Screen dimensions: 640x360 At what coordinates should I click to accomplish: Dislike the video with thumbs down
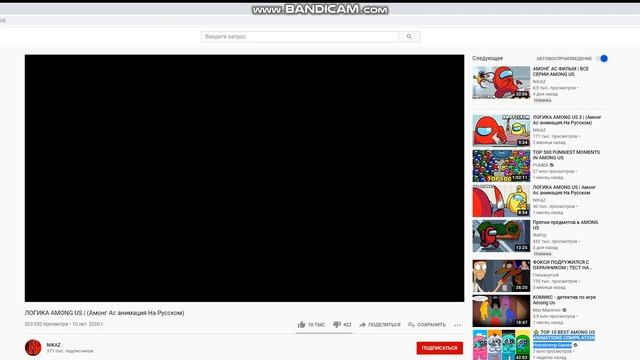(x=342, y=324)
